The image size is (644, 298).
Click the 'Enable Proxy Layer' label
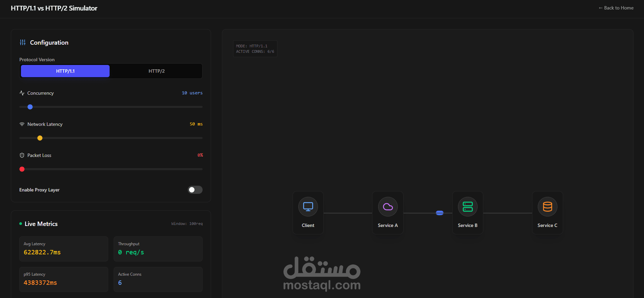click(40, 190)
